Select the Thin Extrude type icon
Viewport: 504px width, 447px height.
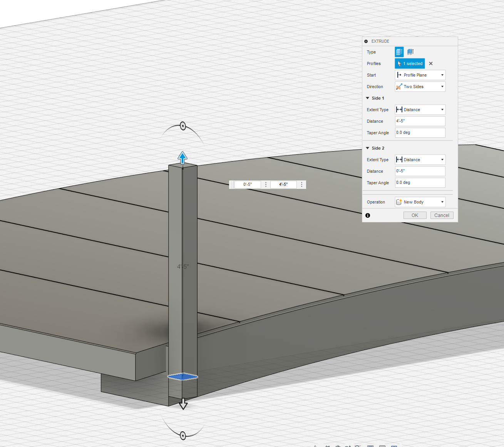tap(410, 52)
